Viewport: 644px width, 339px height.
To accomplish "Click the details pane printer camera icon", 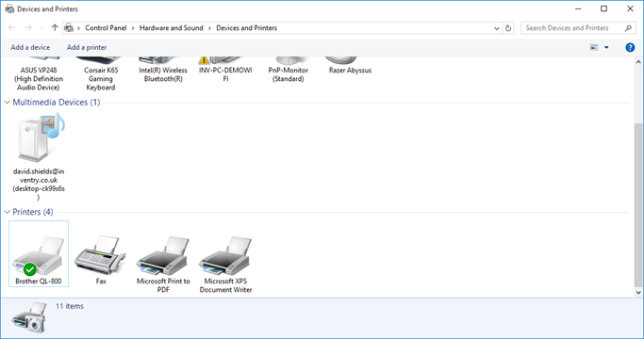I will (x=29, y=317).
